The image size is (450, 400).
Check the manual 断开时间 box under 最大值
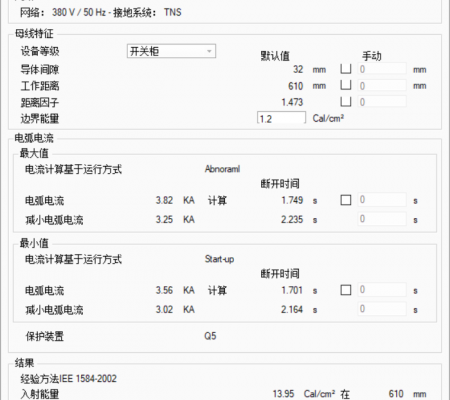click(346, 200)
